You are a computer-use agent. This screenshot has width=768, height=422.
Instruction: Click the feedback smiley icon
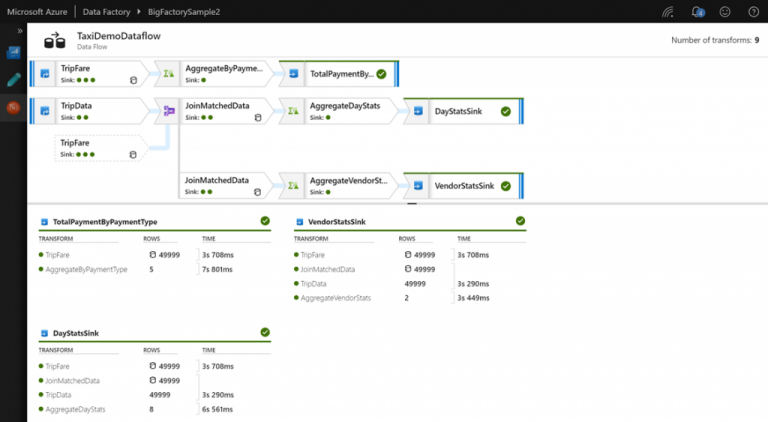pyautogui.click(x=725, y=12)
